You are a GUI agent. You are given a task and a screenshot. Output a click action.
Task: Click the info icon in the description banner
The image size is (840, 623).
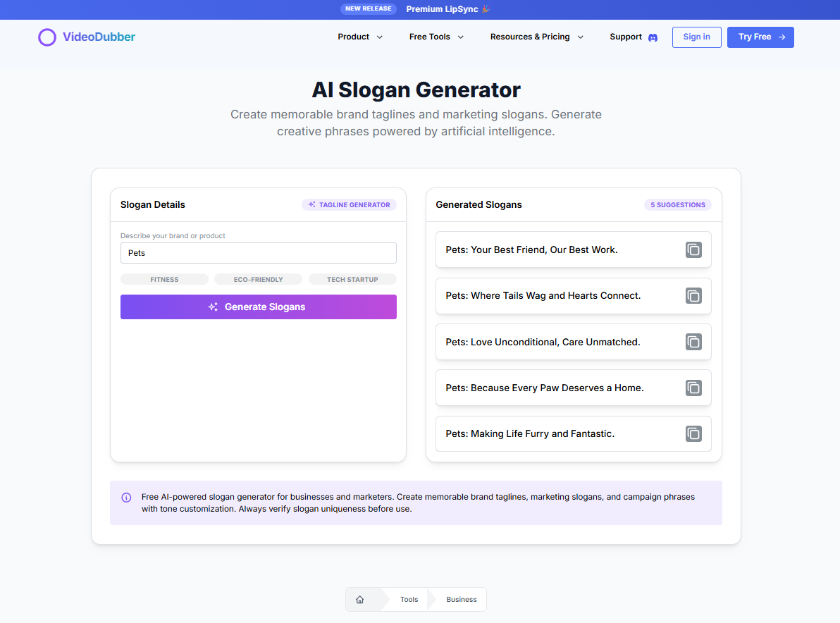click(126, 498)
